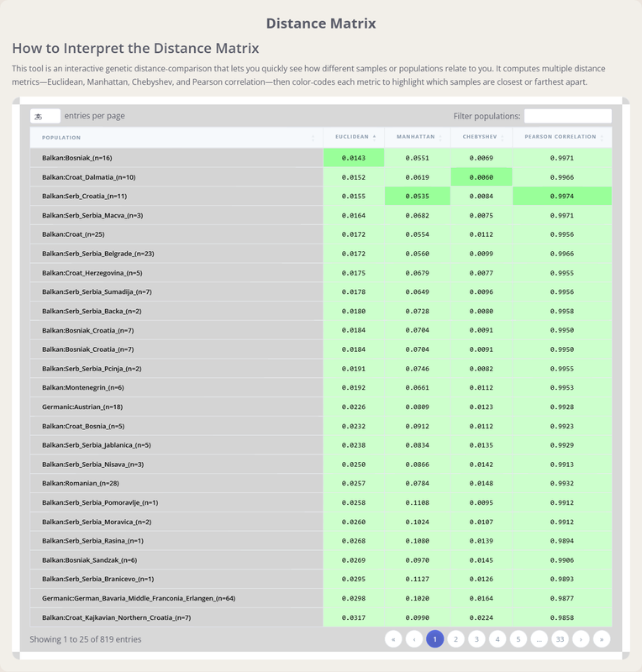This screenshot has height=672, width=642.
Task: Go to pagination page 3
Action: [x=476, y=639]
